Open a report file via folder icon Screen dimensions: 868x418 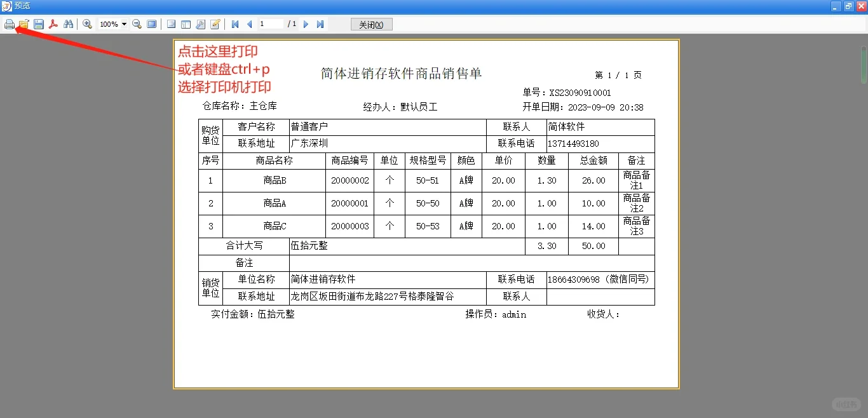click(24, 24)
